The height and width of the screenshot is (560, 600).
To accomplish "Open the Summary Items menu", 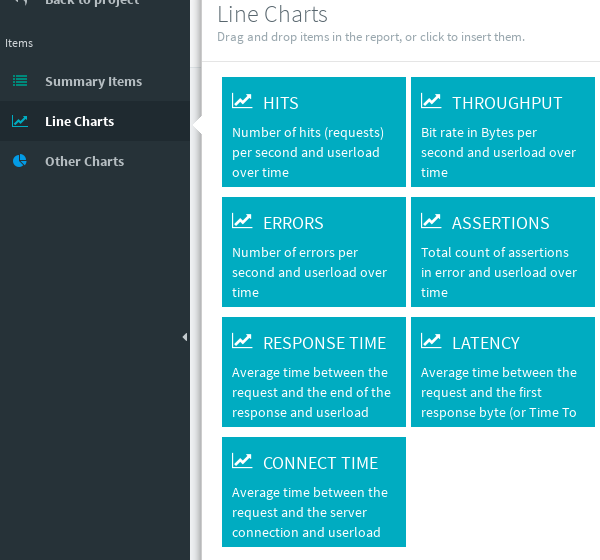I will click(93, 82).
